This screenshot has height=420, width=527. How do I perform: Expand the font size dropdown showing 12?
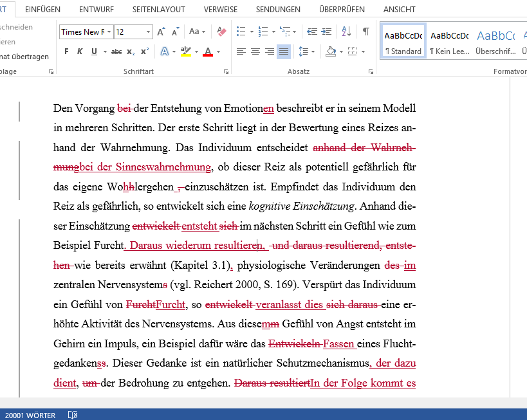(x=149, y=32)
